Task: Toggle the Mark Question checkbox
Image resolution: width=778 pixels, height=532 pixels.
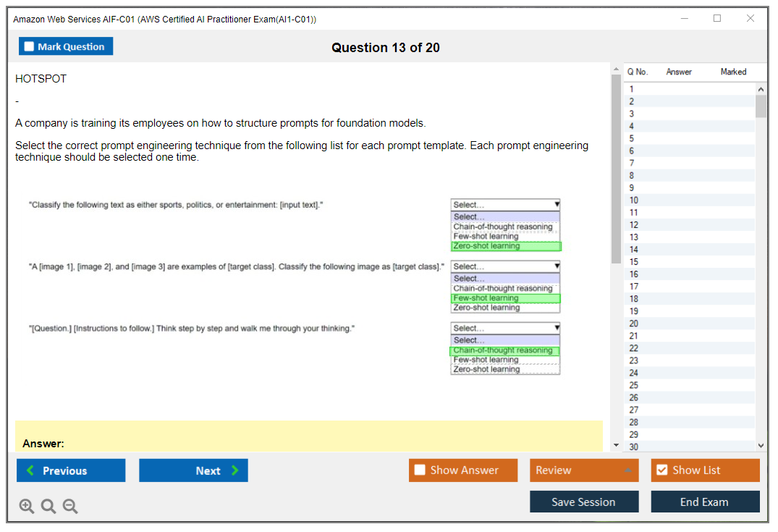Action: point(30,46)
